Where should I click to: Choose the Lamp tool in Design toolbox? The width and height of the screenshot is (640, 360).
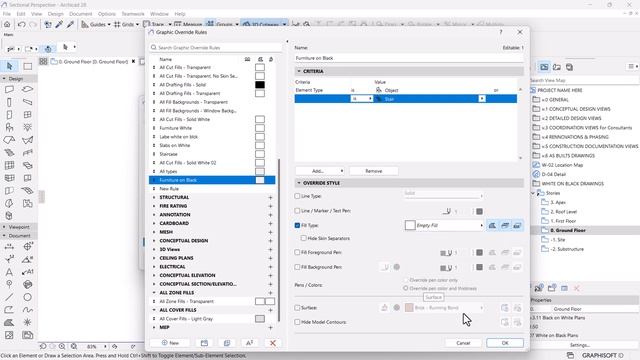27,127
